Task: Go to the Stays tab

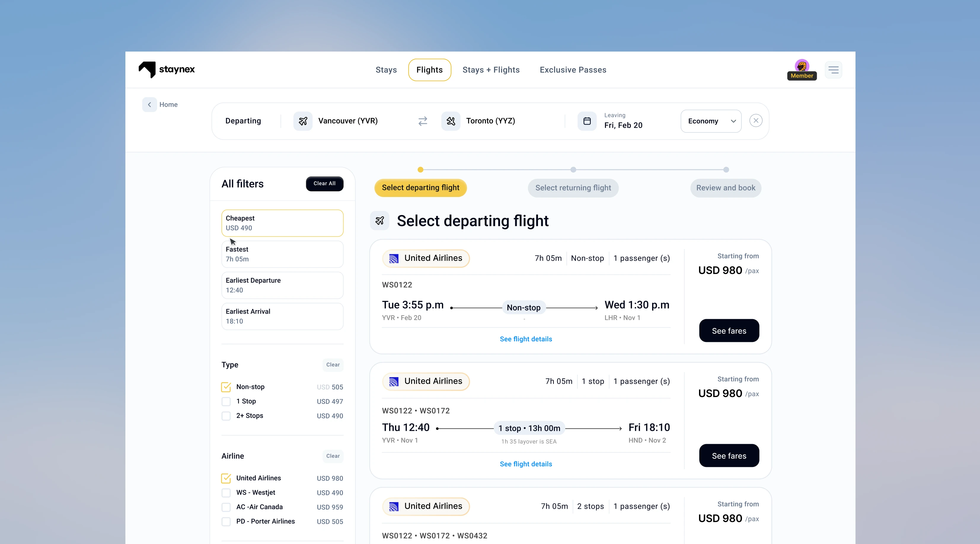Action: (x=386, y=70)
